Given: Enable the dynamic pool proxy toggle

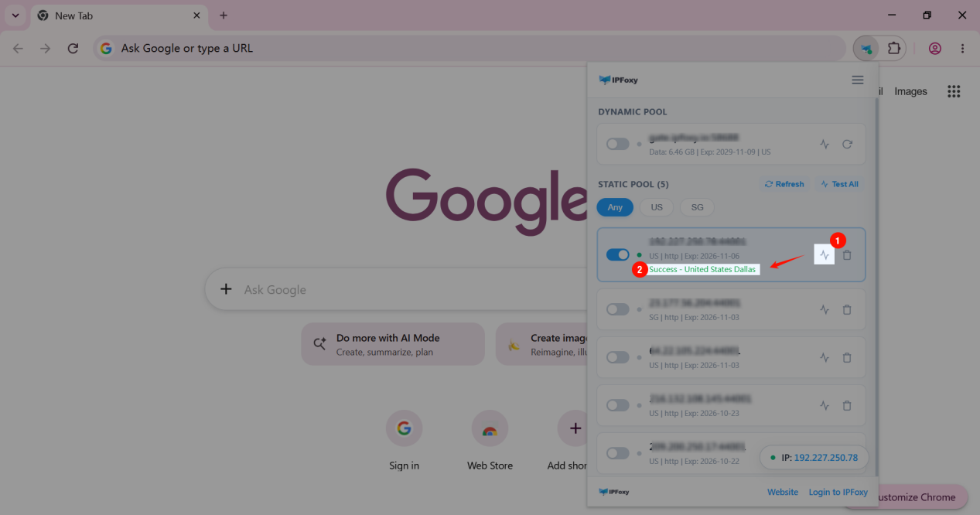Looking at the screenshot, I should (x=617, y=144).
